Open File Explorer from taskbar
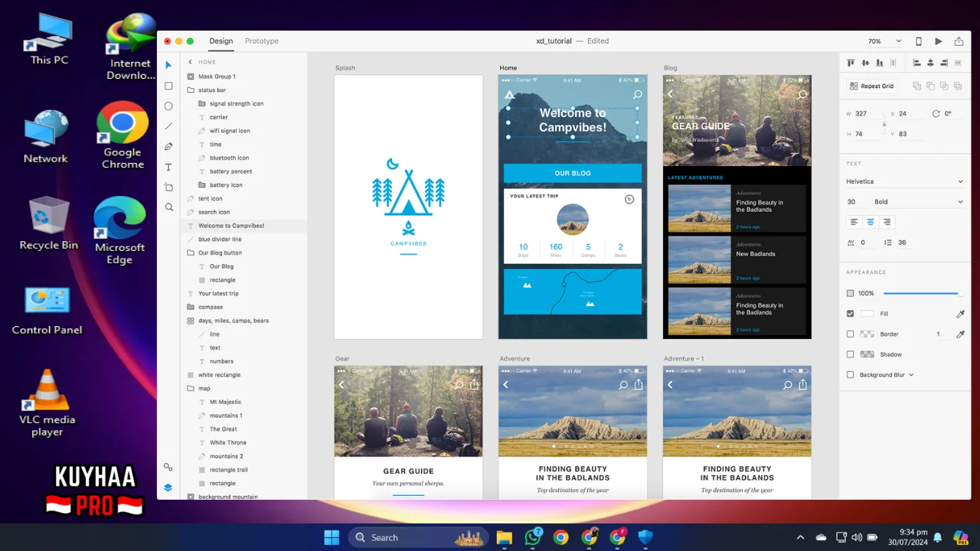Viewport: 980px width, 551px height. tap(504, 537)
